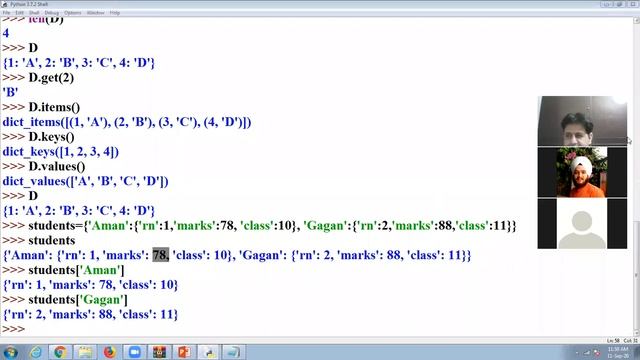Open File Explorer from the taskbar

[85, 352]
